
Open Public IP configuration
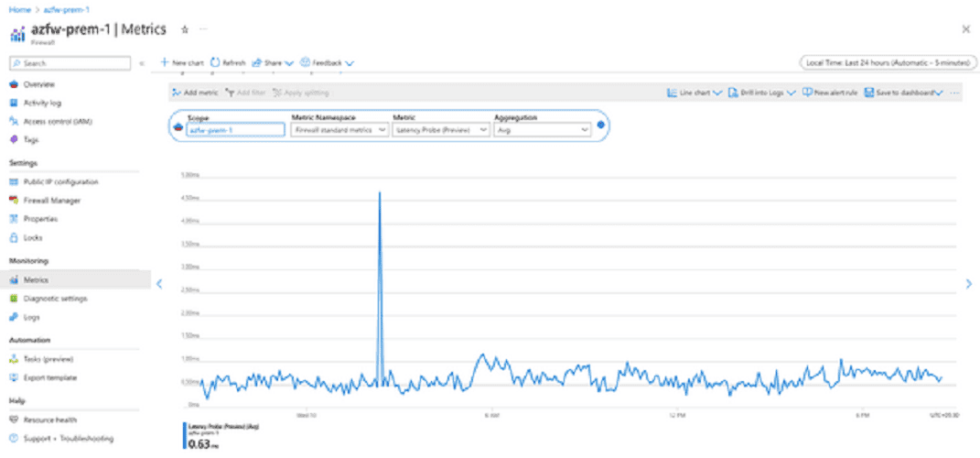tap(60, 182)
